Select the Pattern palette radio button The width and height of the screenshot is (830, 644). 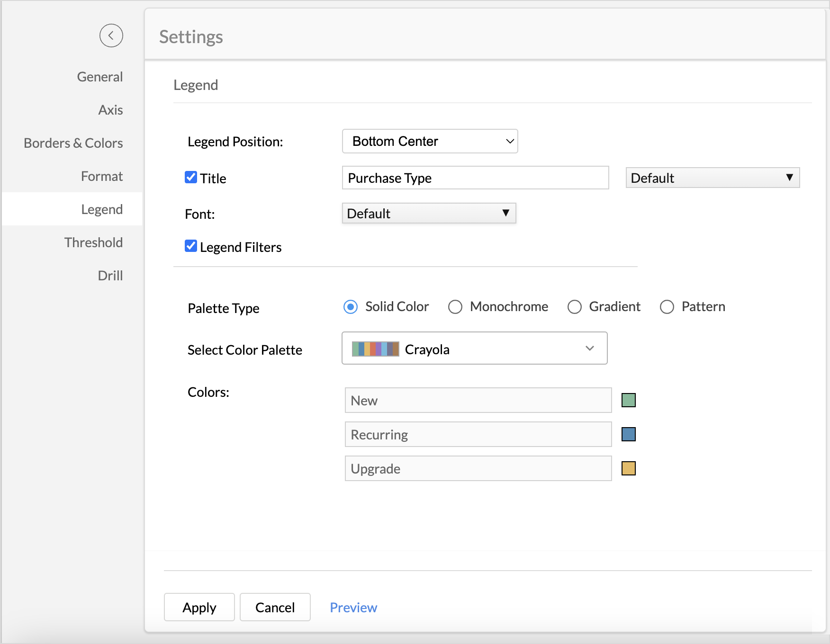click(x=667, y=307)
